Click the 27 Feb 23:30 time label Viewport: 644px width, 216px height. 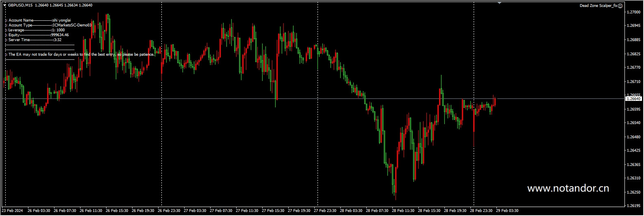[325, 211]
